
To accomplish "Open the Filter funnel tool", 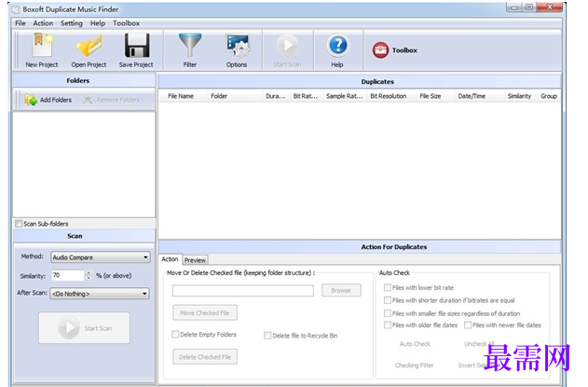I will 190,48.
